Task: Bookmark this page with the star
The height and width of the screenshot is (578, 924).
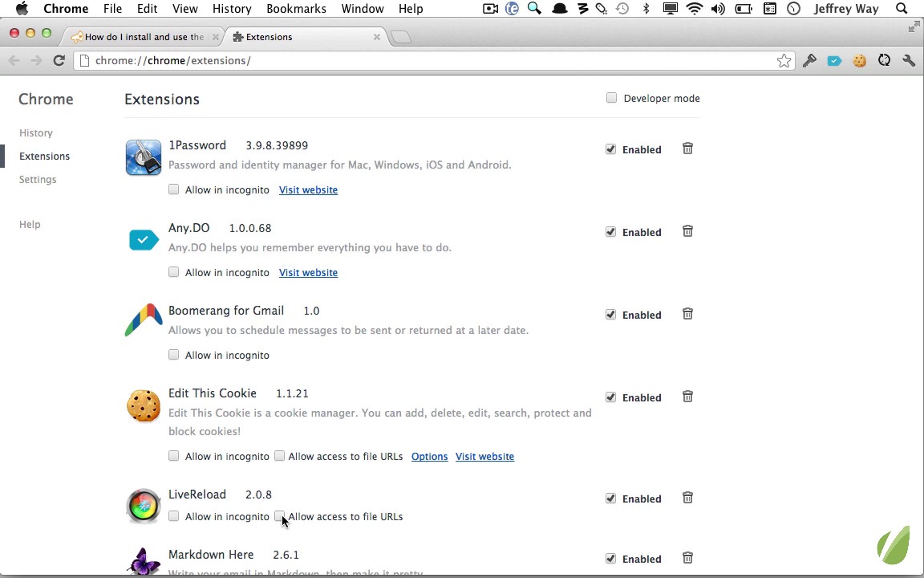Action: click(784, 61)
